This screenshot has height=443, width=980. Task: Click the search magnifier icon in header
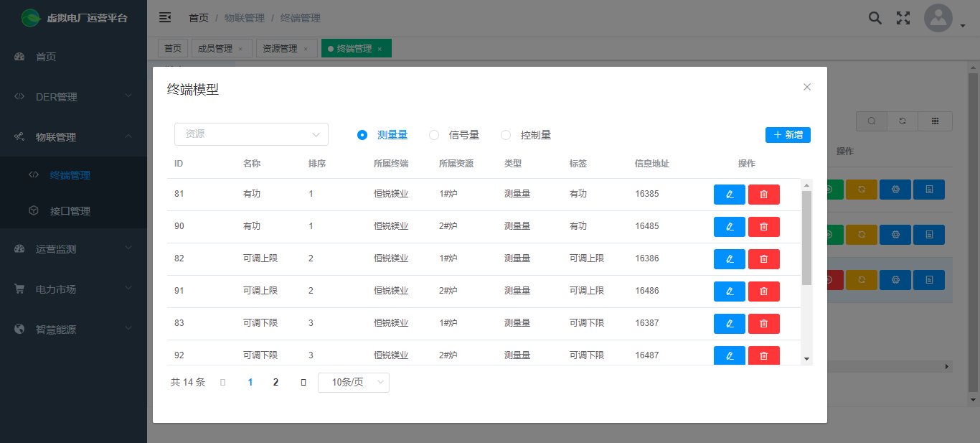[875, 18]
